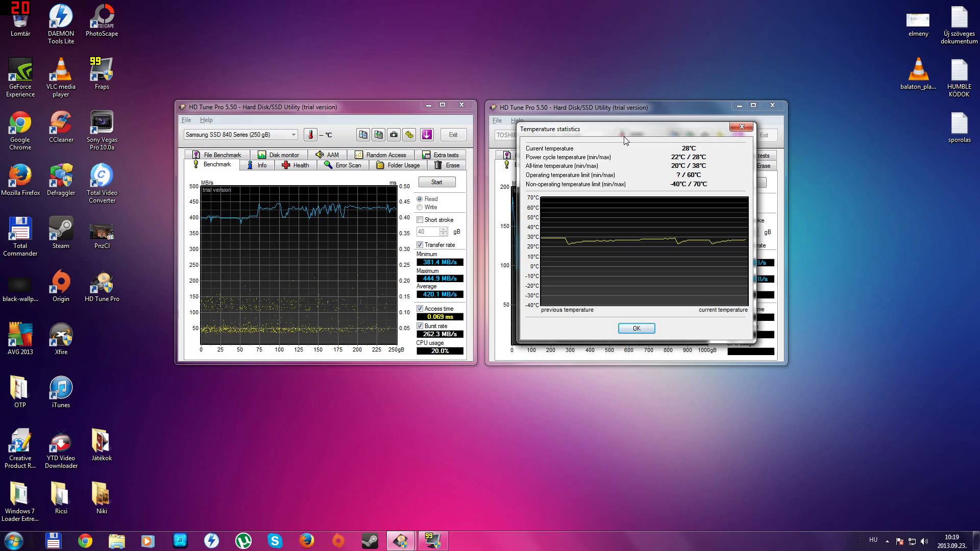Enable the Short stroke checkbox
This screenshot has height=551, width=980.
420,220
